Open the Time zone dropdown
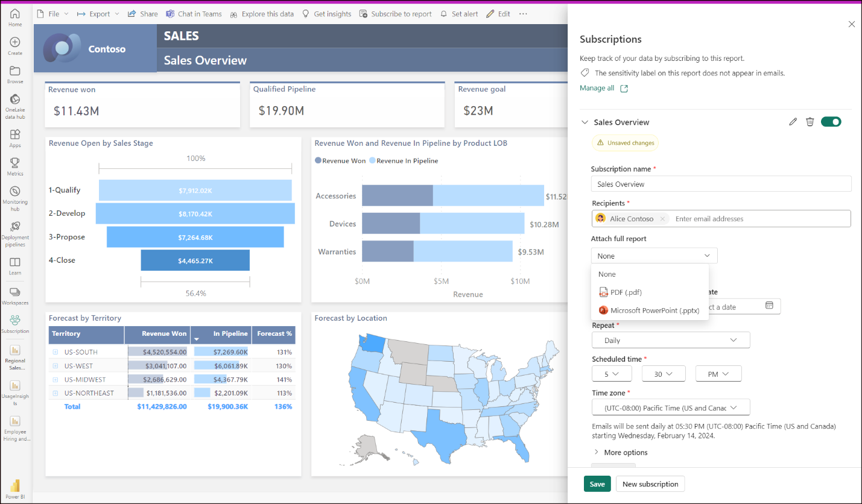Screen dimensions: 862x504 (670, 408)
